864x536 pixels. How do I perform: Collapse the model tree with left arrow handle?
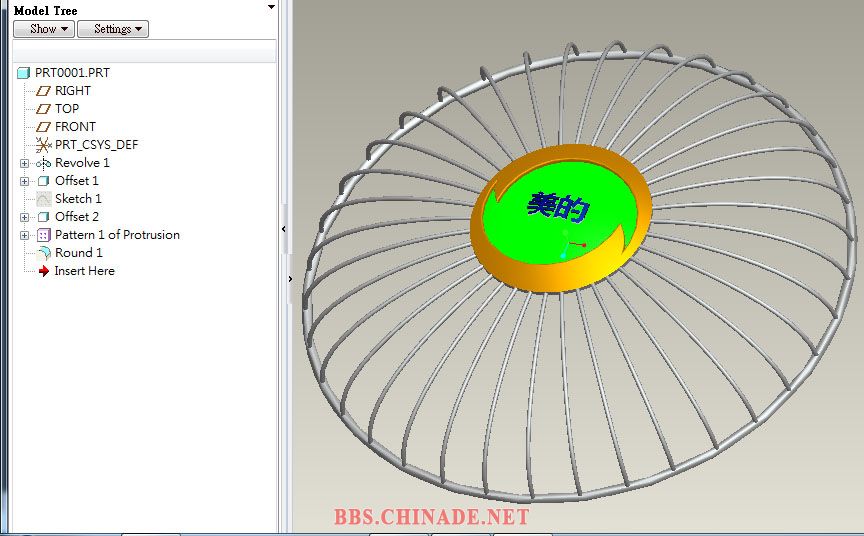pyautogui.click(x=284, y=229)
